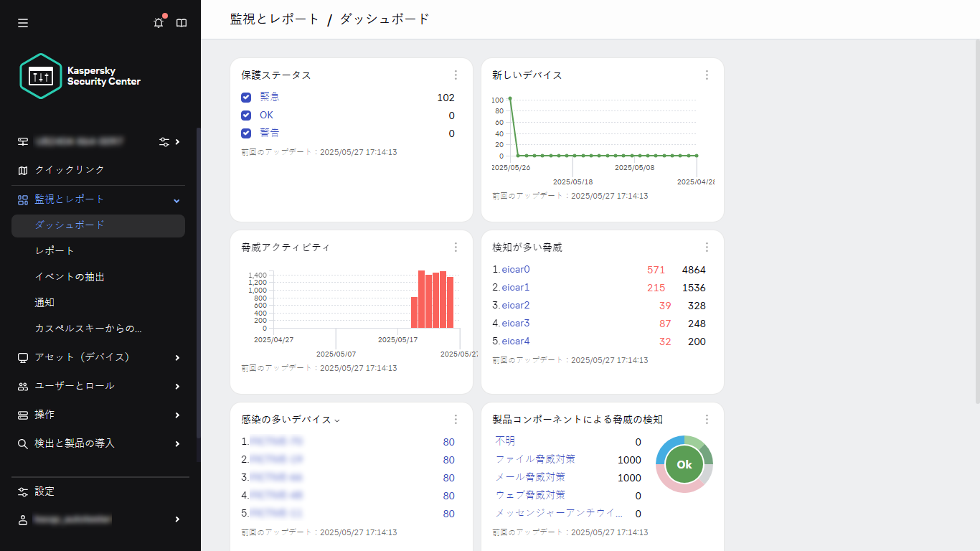The height and width of the screenshot is (551, 980).
Task: Open the 通知 page
Action: click(44, 302)
